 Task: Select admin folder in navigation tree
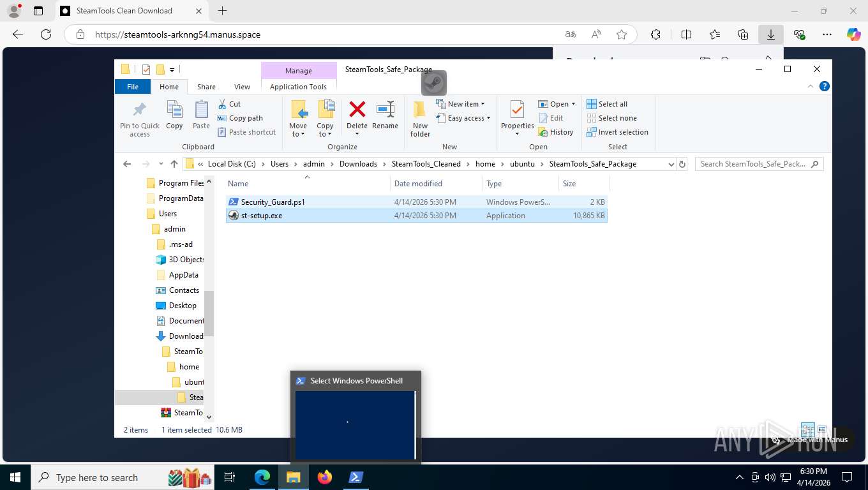pos(175,229)
